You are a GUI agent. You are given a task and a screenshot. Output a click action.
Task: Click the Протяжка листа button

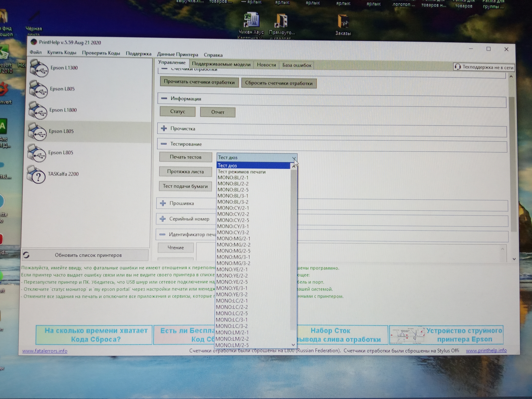(x=185, y=172)
